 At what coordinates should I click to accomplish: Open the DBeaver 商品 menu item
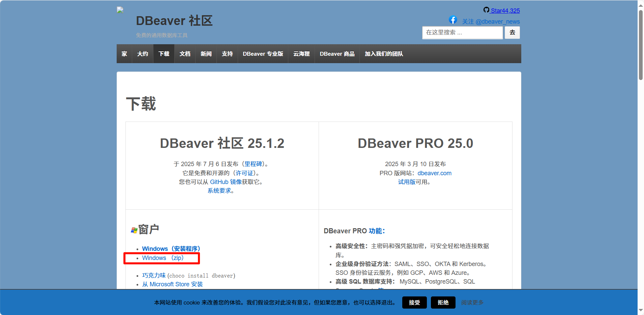click(337, 54)
